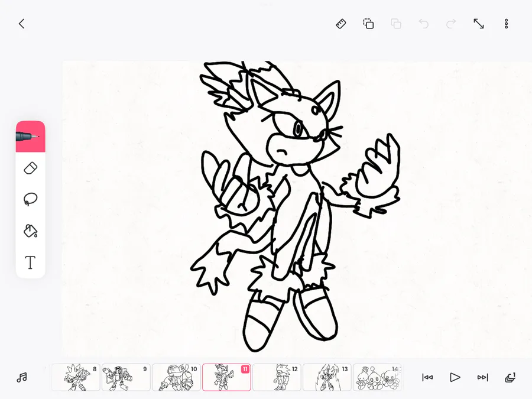The height and width of the screenshot is (399, 532).
Task: Select the lasso selection tool
Action: point(31,199)
